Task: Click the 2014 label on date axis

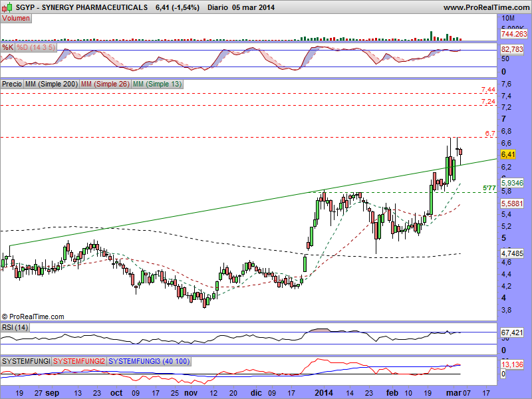Action: pos(324,393)
